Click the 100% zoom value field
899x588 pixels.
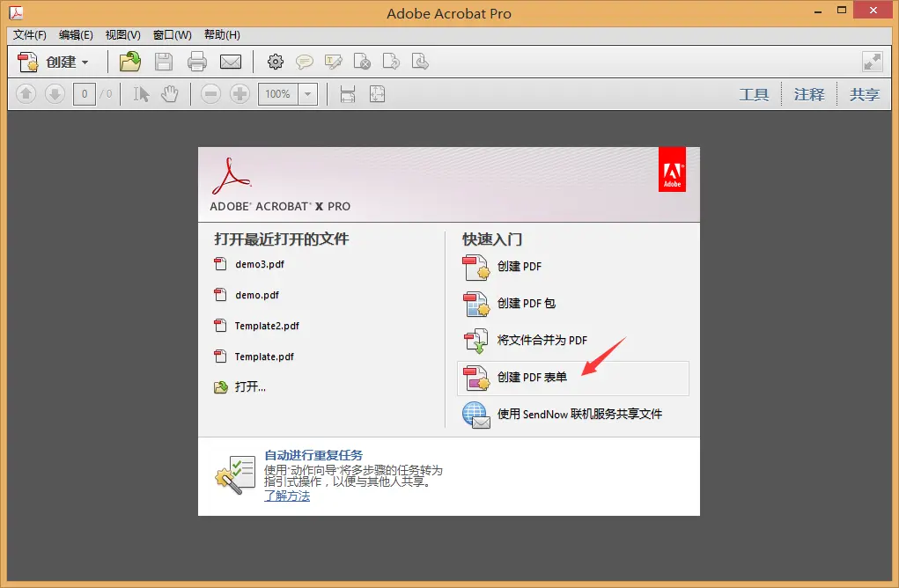[x=278, y=94]
